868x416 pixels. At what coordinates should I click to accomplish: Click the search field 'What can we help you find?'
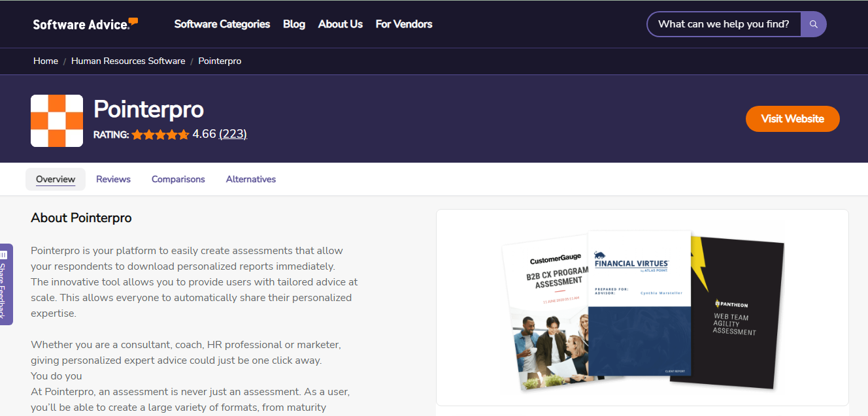point(724,24)
